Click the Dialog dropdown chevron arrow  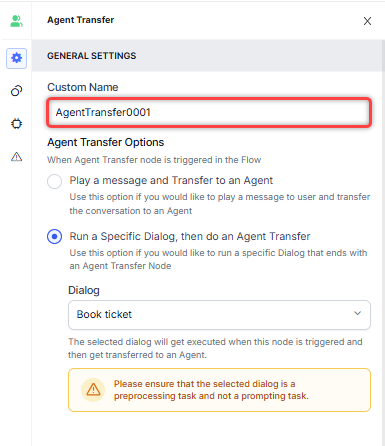tap(357, 313)
